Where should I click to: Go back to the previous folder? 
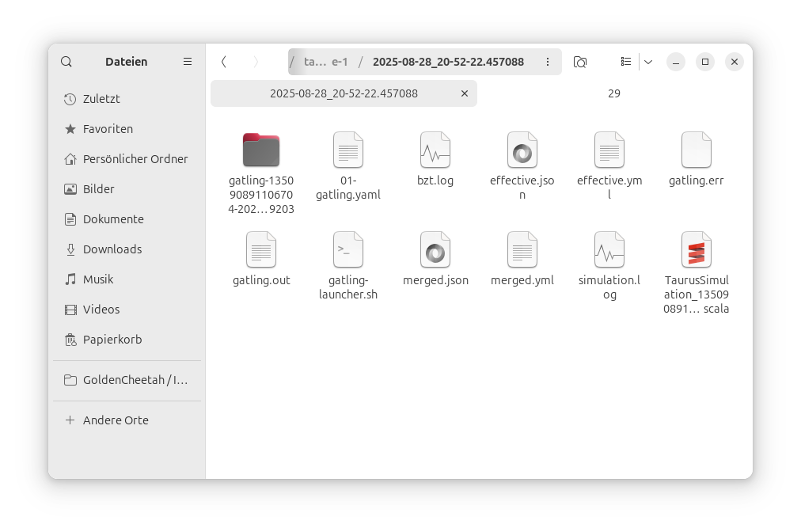click(x=224, y=62)
